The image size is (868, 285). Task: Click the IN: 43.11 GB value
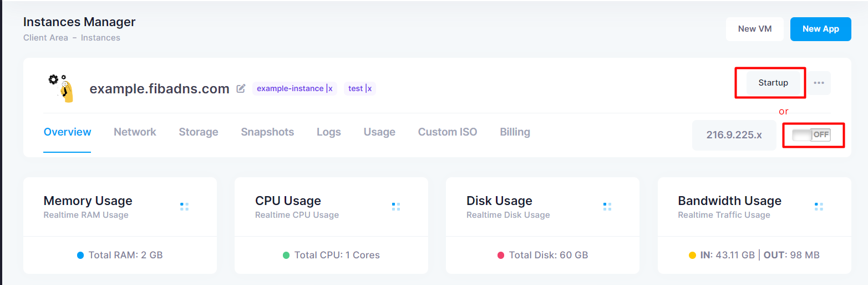coord(727,256)
